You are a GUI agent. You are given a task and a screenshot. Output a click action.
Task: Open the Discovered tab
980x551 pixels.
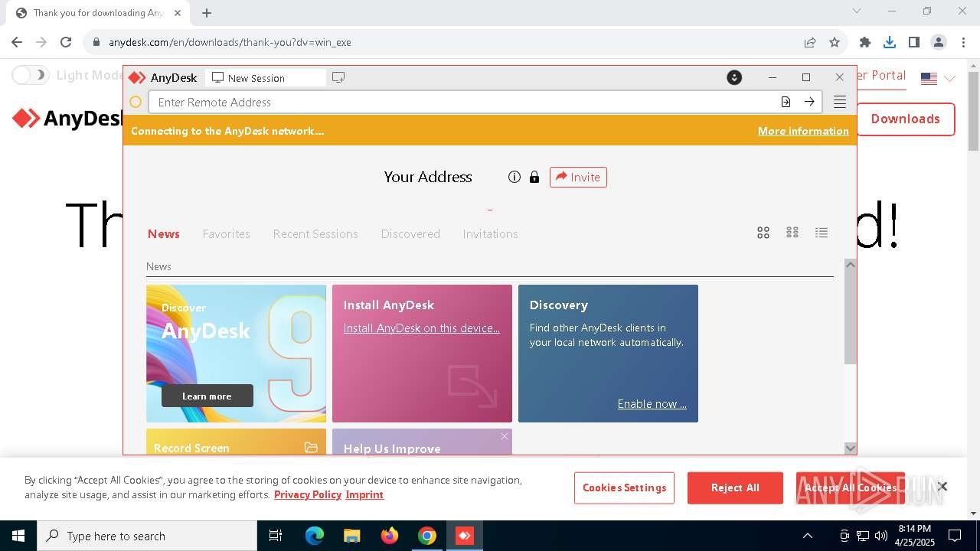[410, 233]
